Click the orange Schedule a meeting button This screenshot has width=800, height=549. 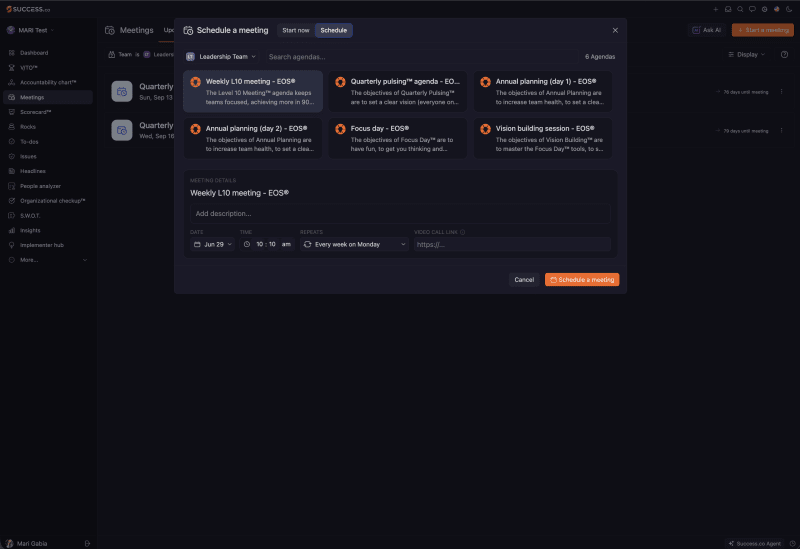point(582,280)
